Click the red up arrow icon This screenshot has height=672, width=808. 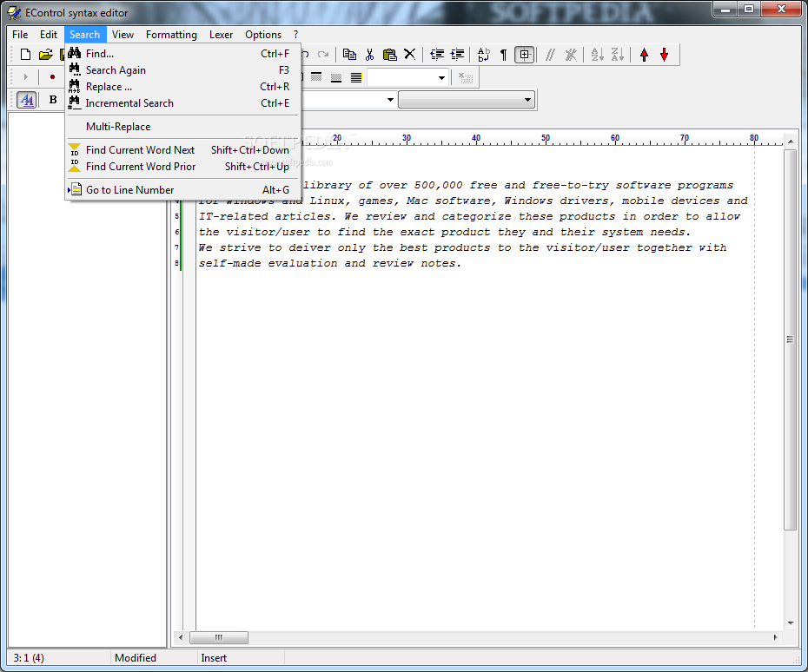coord(644,54)
